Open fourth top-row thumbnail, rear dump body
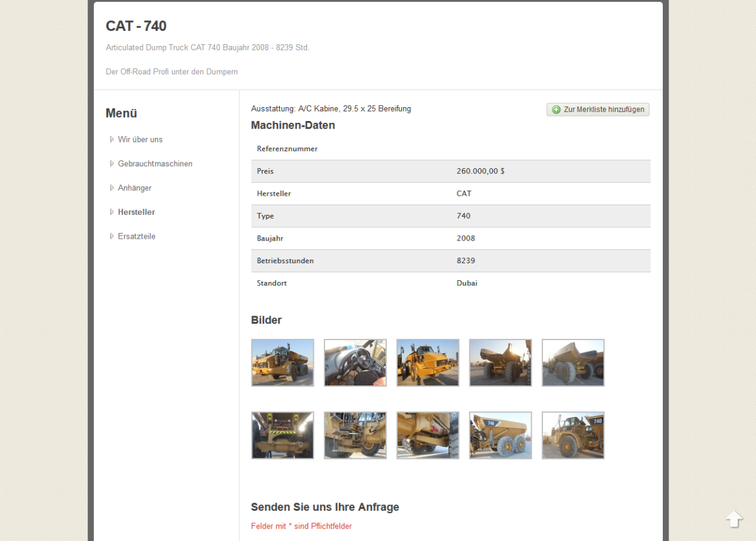Image resolution: width=756 pixels, height=541 pixels. click(x=500, y=363)
